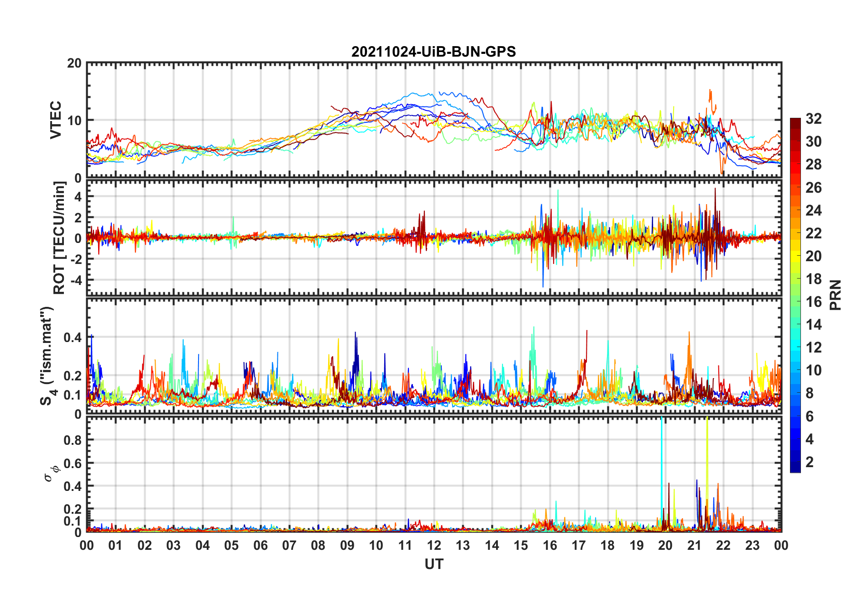Select colorbar tick label 26
The height and width of the screenshot is (590, 868).
point(814,187)
